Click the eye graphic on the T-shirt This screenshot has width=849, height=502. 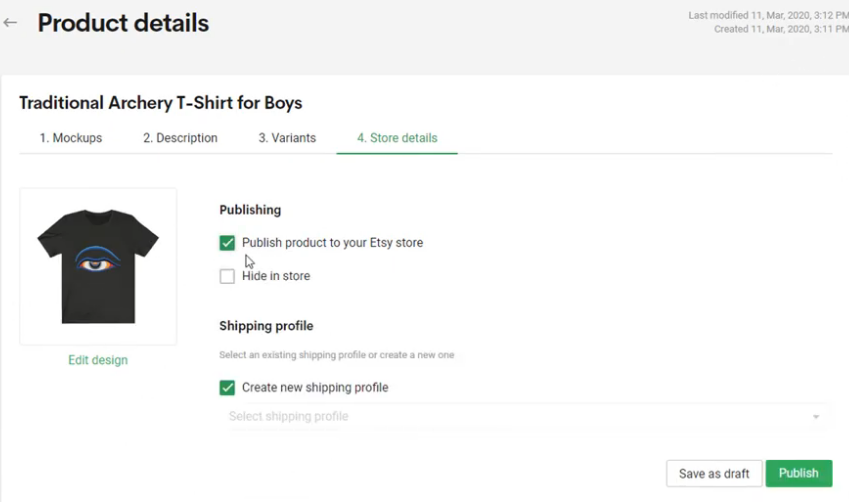pyautogui.click(x=97, y=262)
